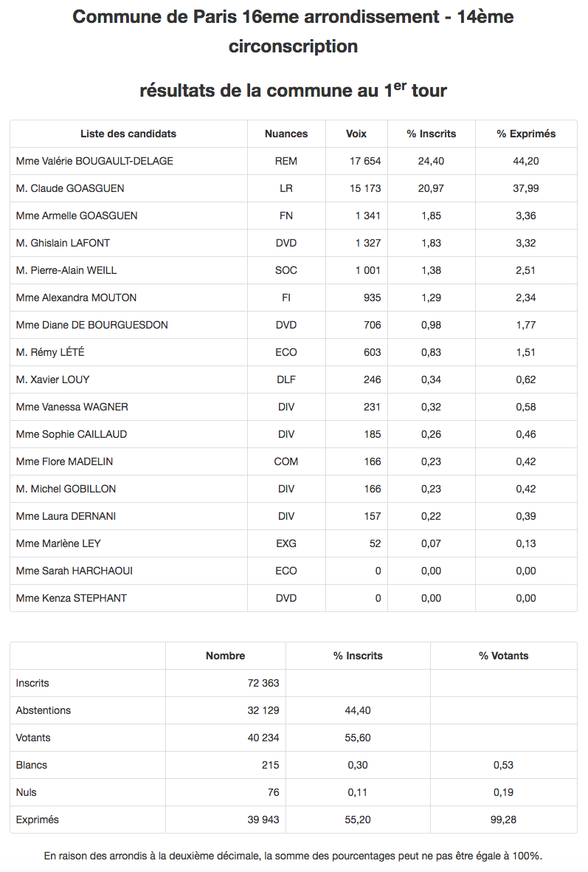
Task: Click the 15 173 vote count
Action: 365,188
